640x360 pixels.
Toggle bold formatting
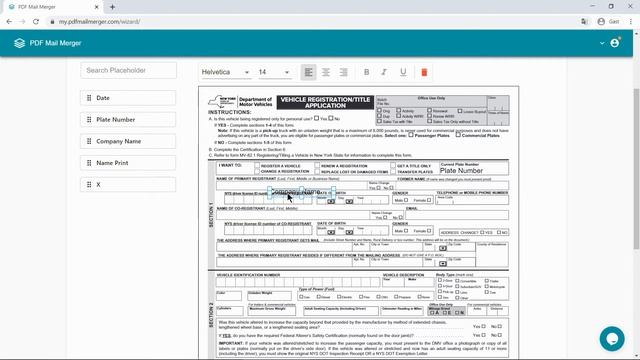(367, 72)
